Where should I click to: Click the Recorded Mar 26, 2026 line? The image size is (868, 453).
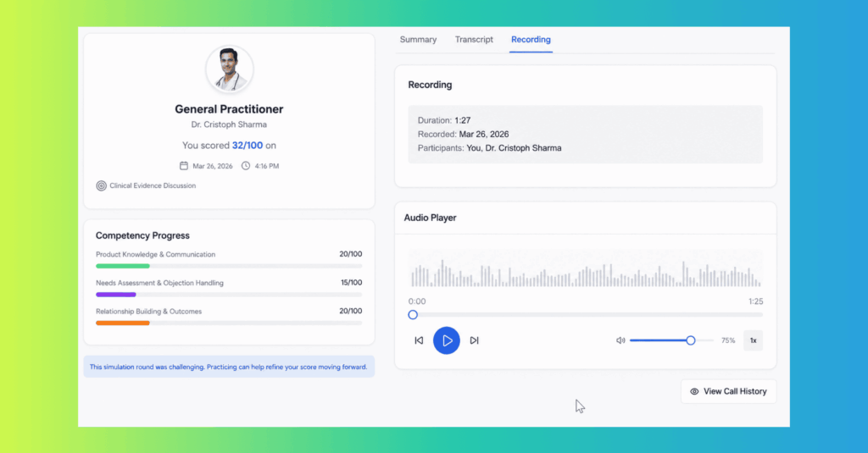coord(464,134)
